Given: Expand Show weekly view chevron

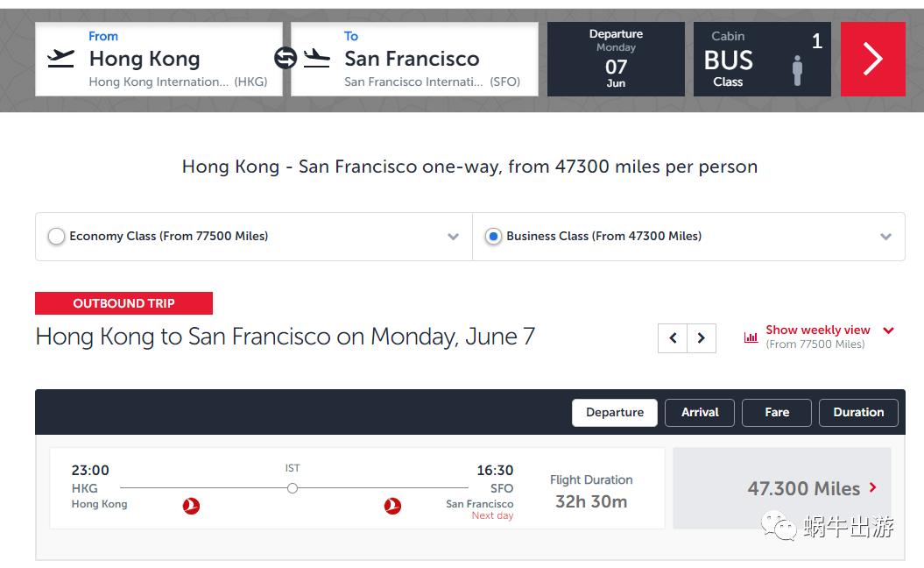Looking at the screenshot, I should pos(888,330).
